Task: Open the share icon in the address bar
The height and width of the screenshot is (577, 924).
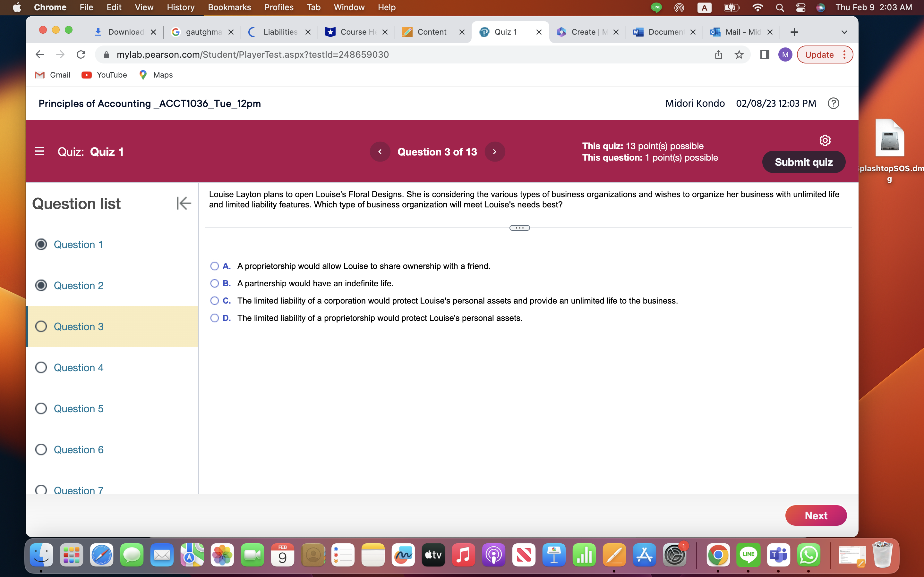Action: [x=718, y=54]
